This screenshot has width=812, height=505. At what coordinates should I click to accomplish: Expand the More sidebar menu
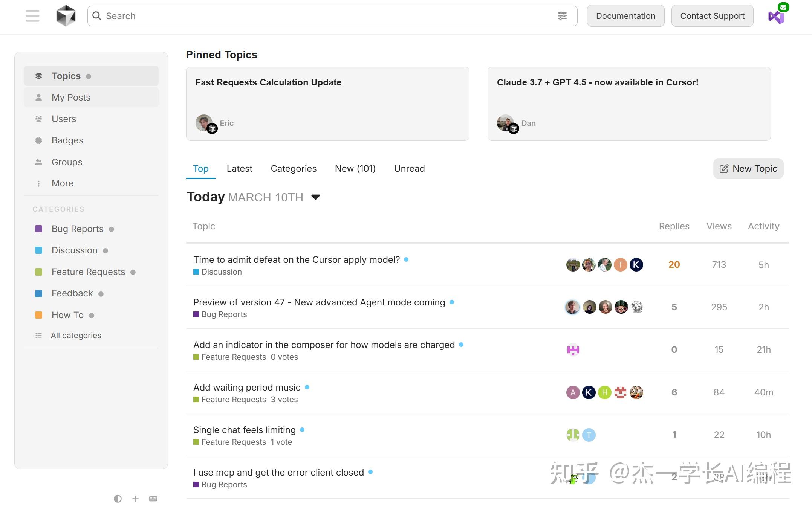click(x=62, y=183)
